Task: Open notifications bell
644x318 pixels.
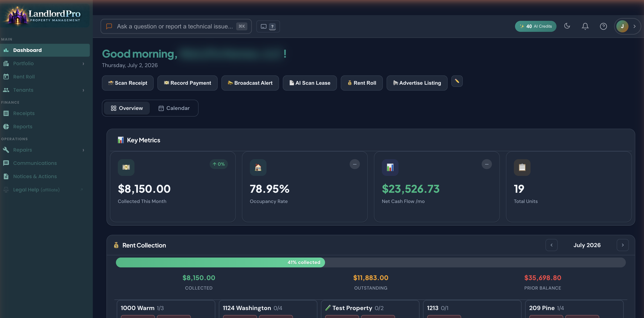Action: click(x=585, y=26)
